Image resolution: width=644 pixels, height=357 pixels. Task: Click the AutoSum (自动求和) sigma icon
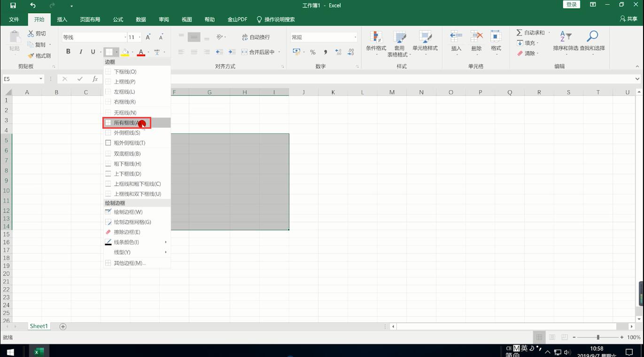pyautogui.click(x=520, y=32)
